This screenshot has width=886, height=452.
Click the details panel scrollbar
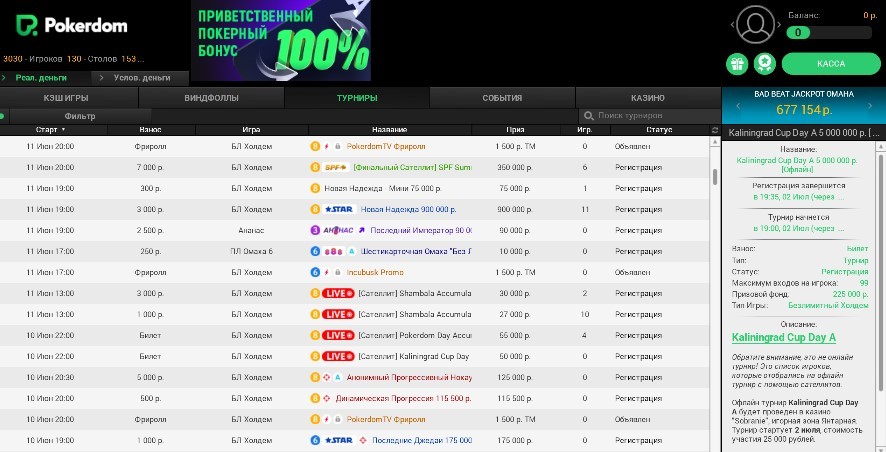point(881,271)
